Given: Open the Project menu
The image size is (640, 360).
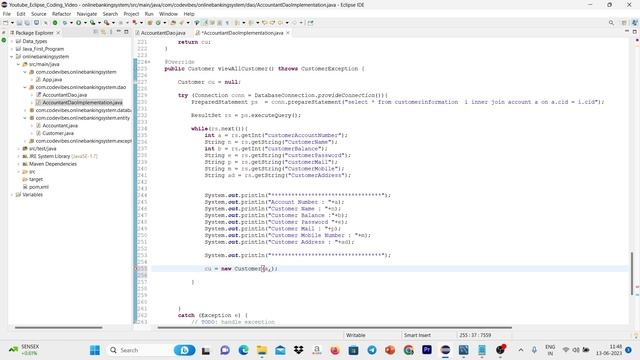Looking at the screenshot, I should [131, 14].
